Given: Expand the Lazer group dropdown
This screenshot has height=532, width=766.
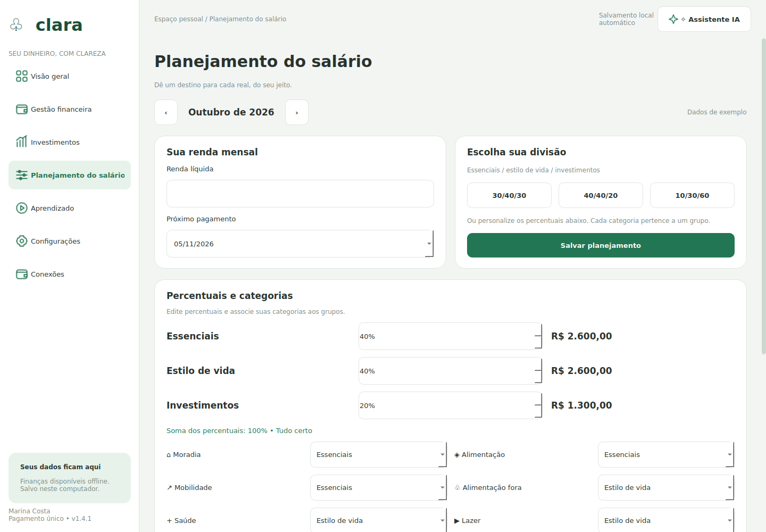Looking at the screenshot, I should [666, 521].
